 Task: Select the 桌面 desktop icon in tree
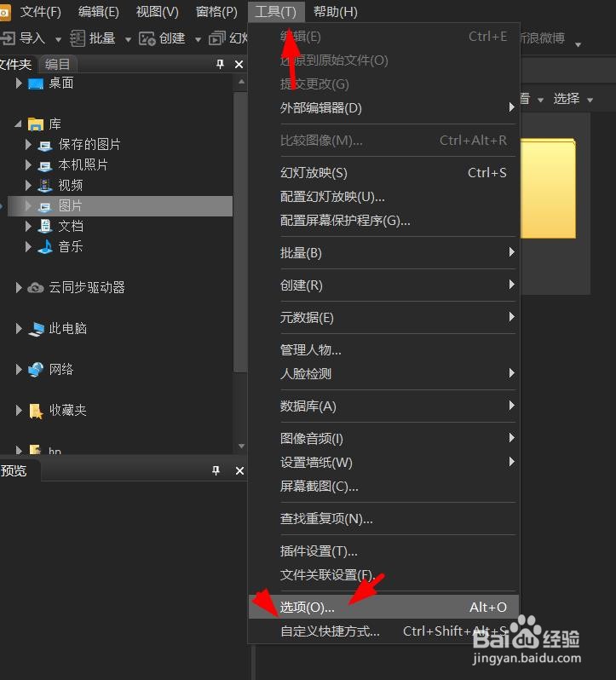36,84
